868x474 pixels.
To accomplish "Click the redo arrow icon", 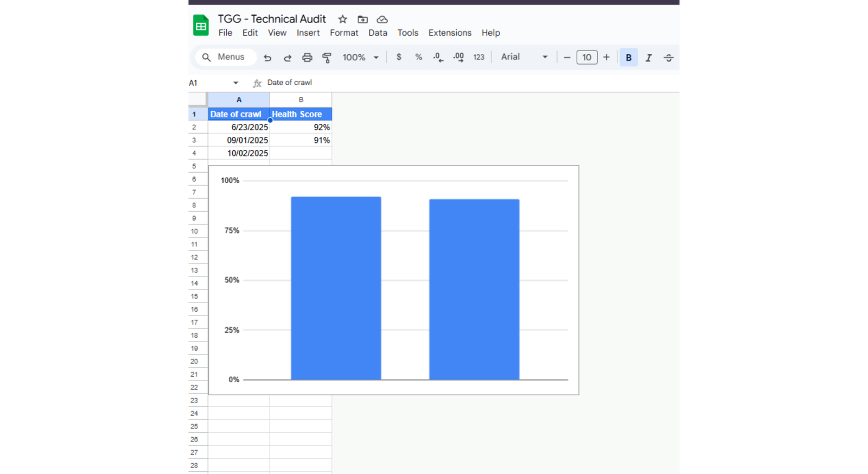I will (288, 58).
